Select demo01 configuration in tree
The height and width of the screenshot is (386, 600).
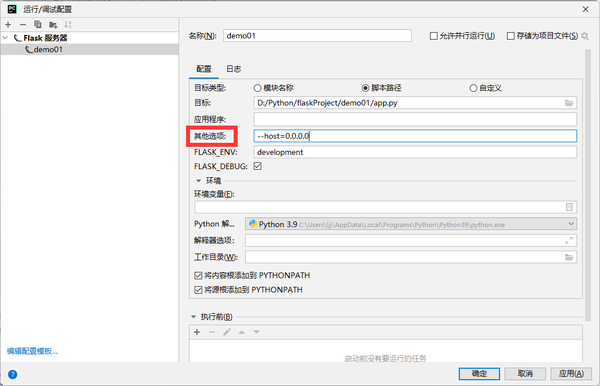click(90, 49)
